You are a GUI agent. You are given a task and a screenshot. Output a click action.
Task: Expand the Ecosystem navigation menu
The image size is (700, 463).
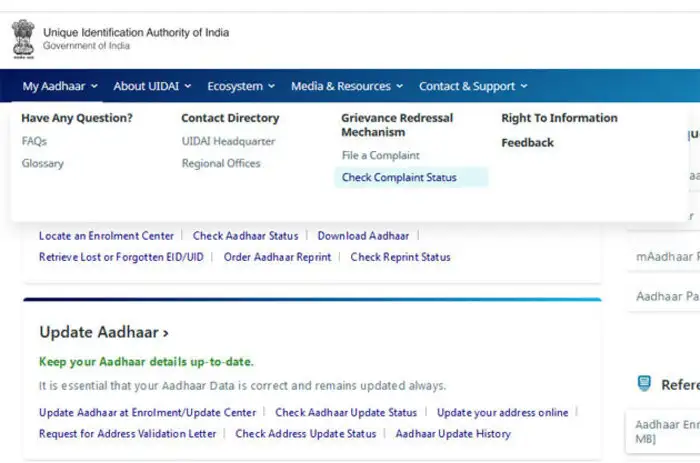[x=240, y=86]
